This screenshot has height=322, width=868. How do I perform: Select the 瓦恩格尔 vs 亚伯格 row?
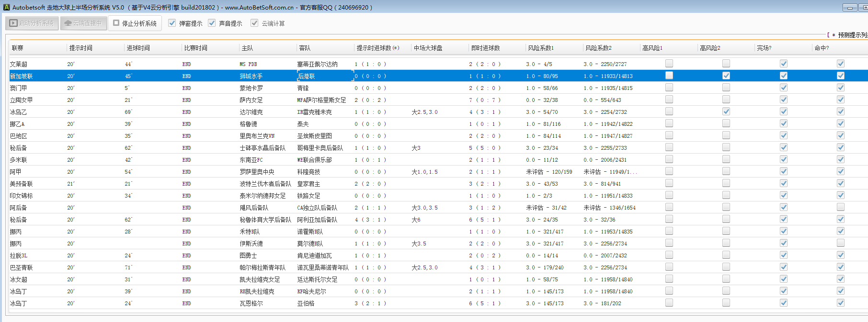click(x=251, y=303)
